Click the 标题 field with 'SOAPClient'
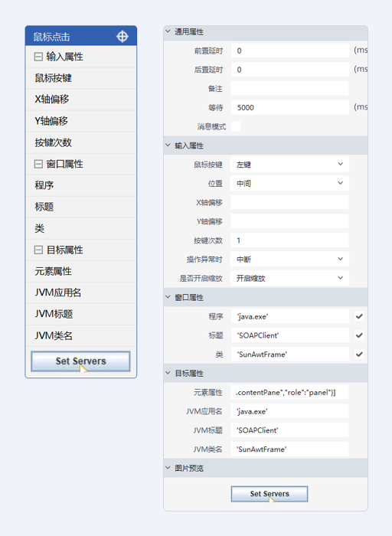This screenshot has height=536, width=392. pos(290,335)
